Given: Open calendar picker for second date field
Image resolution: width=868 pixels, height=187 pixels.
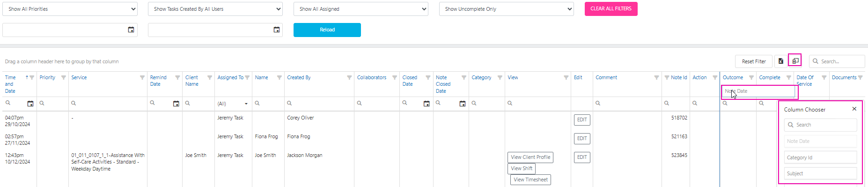Looking at the screenshot, I should (x=277, y=30).
